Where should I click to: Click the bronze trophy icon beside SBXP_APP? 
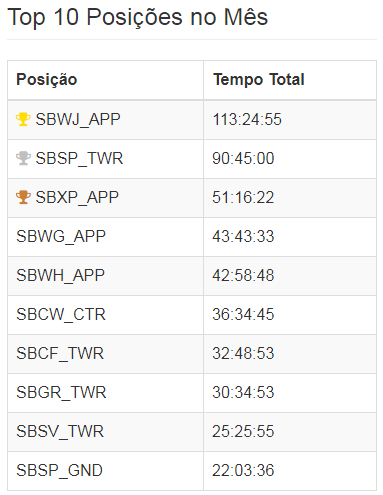(23, 197)
